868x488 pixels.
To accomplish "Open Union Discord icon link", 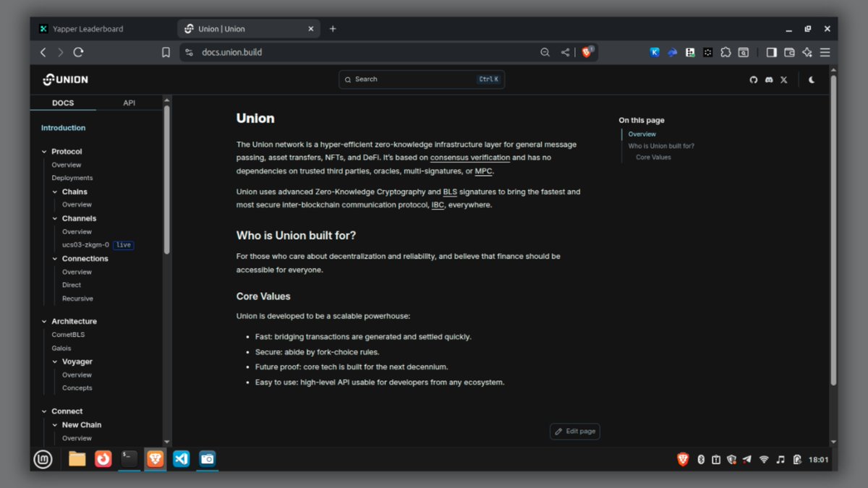I will click(769, 80).
